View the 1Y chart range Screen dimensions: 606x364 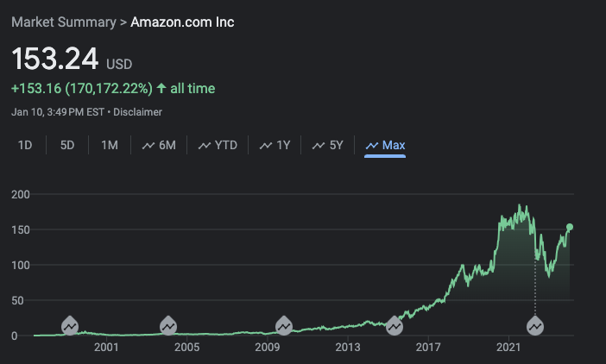(275, 145)
